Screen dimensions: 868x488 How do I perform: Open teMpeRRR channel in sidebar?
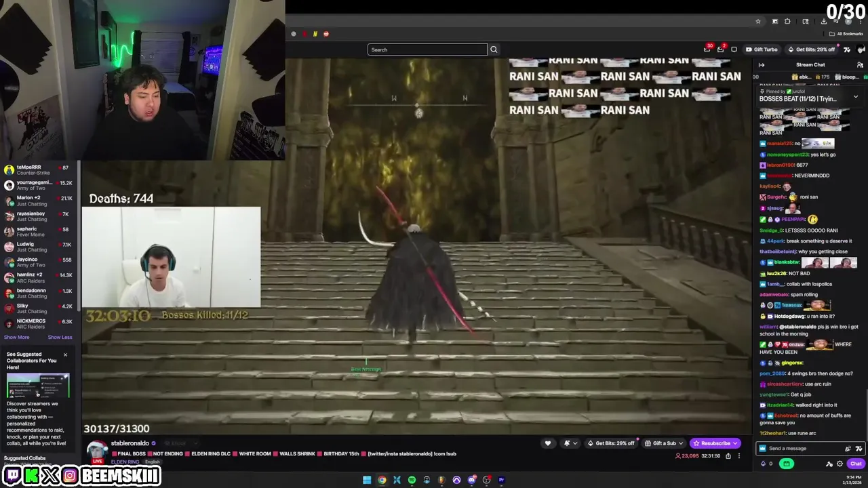[x=37, y=170]
